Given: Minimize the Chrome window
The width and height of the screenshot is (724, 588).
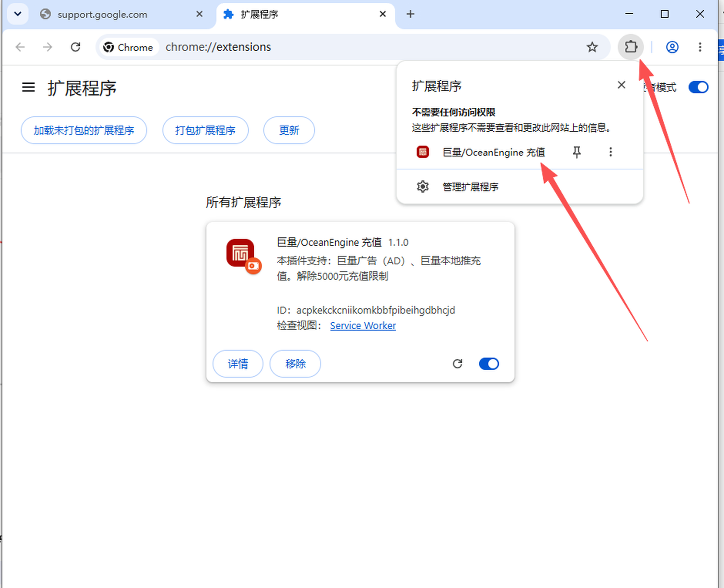Looking at the screenshot, I should tap(629, 14).
